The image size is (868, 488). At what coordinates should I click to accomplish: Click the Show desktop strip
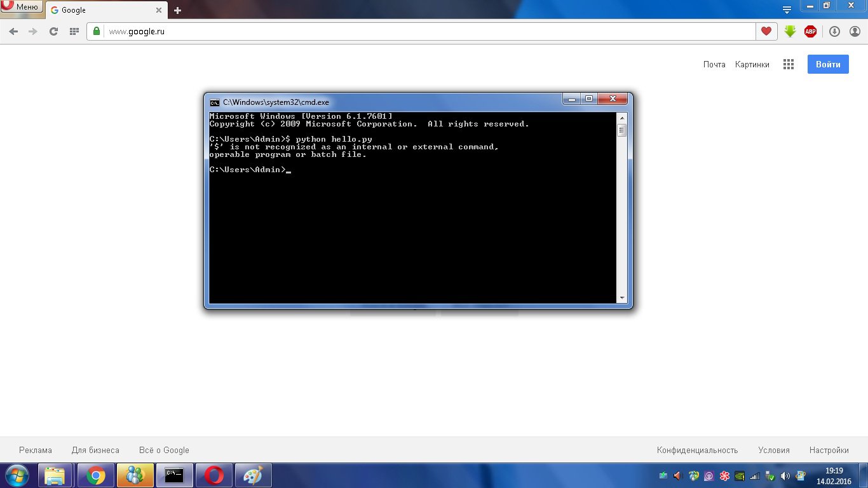coord(864,475)
